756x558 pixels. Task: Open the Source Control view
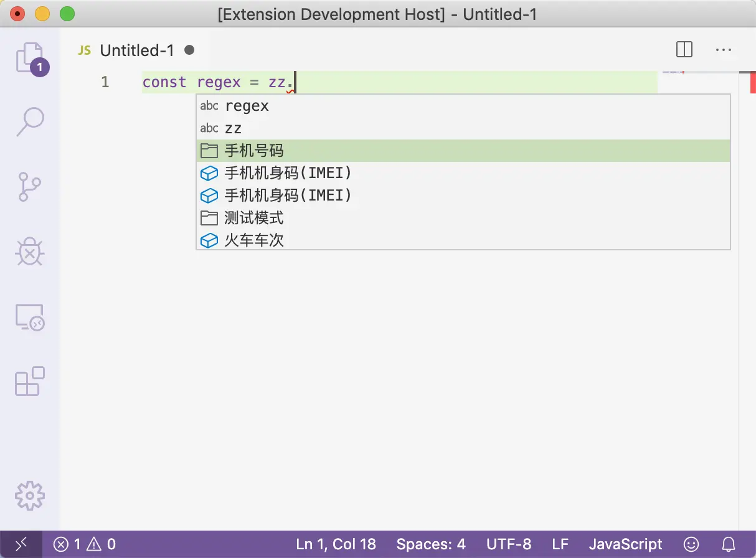29,186
